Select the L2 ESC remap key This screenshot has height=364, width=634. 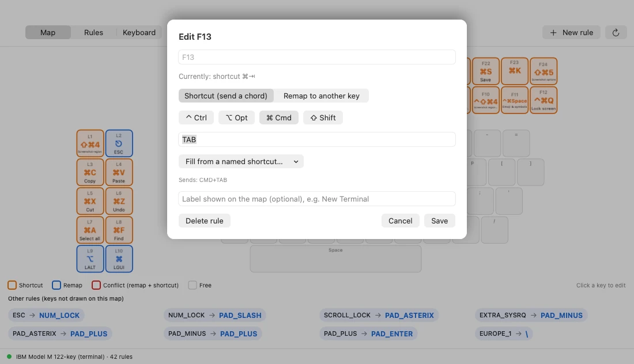click(119, 143)
